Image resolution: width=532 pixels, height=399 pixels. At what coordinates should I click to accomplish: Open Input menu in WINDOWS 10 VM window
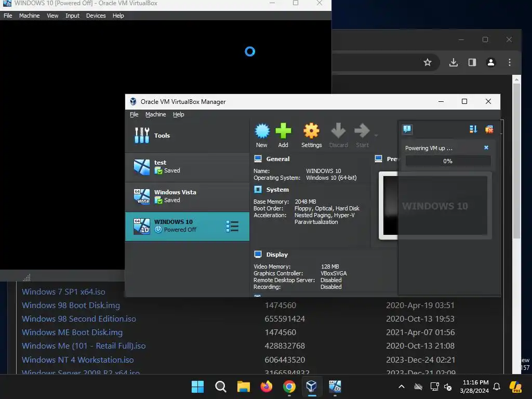tap(72, 16)
